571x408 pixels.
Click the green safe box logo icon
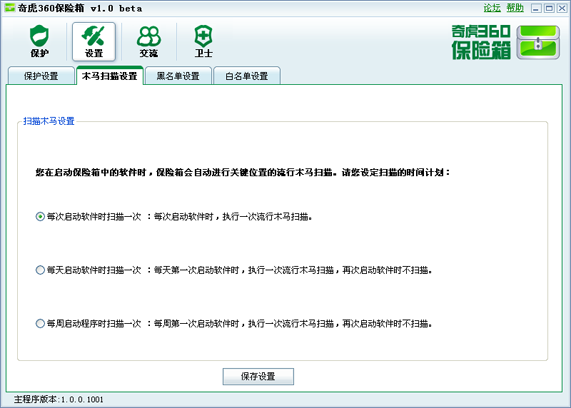[x=538, y=42]
